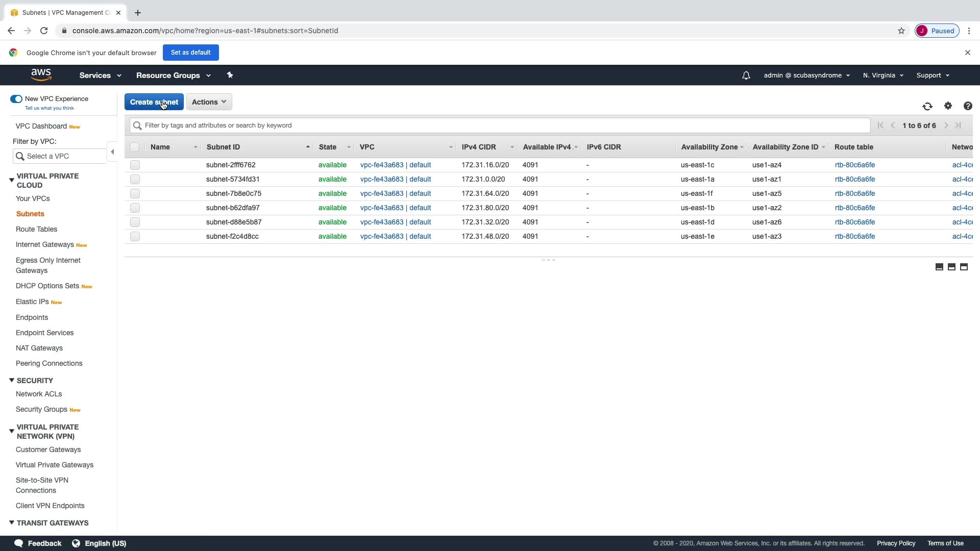
Task: Click the AWS logo home icon
Action: 41,75
